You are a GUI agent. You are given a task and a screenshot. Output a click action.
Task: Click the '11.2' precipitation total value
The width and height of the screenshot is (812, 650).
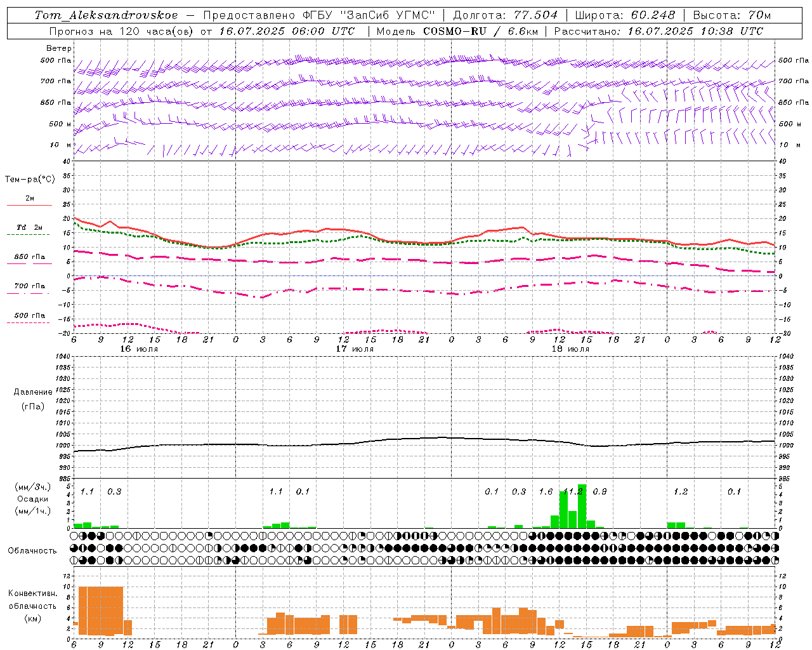(x=573, y=492)
